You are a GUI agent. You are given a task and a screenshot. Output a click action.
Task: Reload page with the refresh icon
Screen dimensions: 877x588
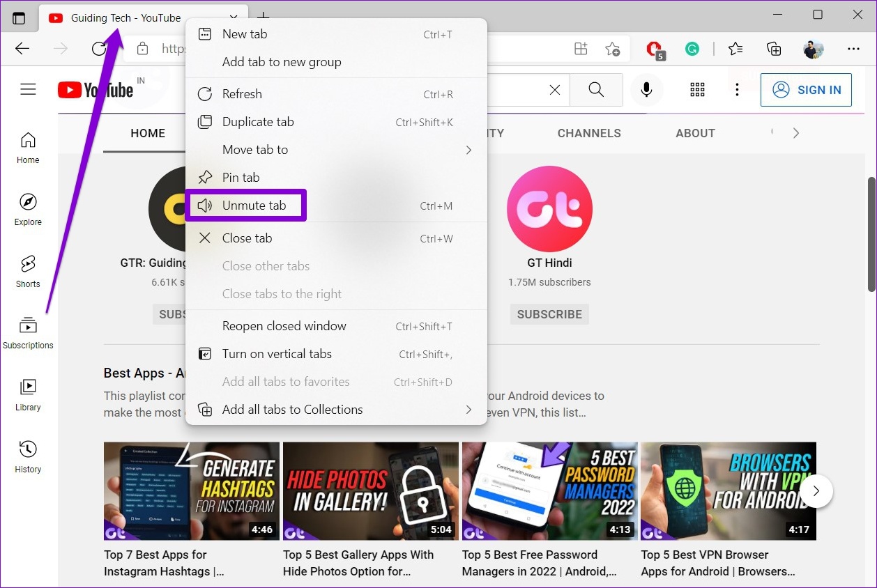click(x=99, y=48)
